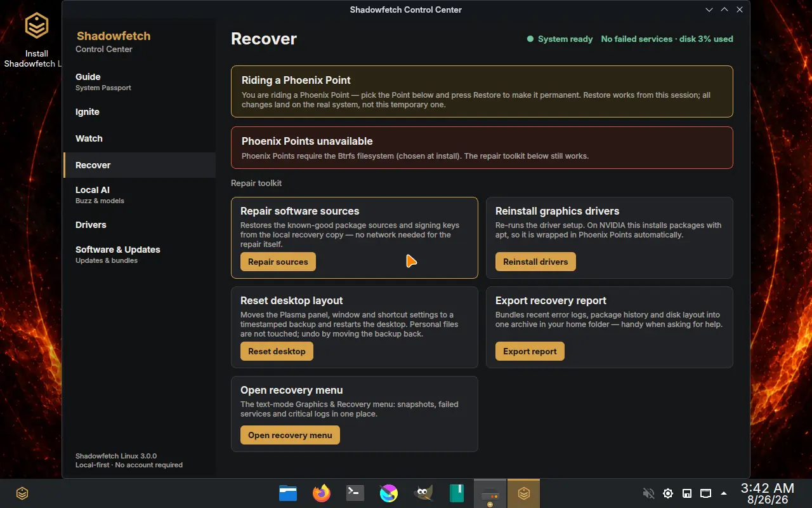
Task: Open Software & Updates in the sidebar
Action: click(x=140, y=255)
